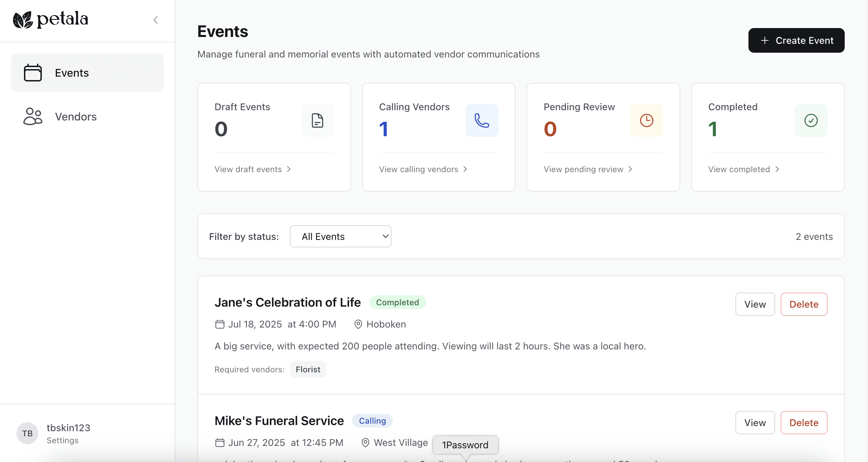Click the clock icon in Pending Review card
868x462 pixels.
point(647,120)
